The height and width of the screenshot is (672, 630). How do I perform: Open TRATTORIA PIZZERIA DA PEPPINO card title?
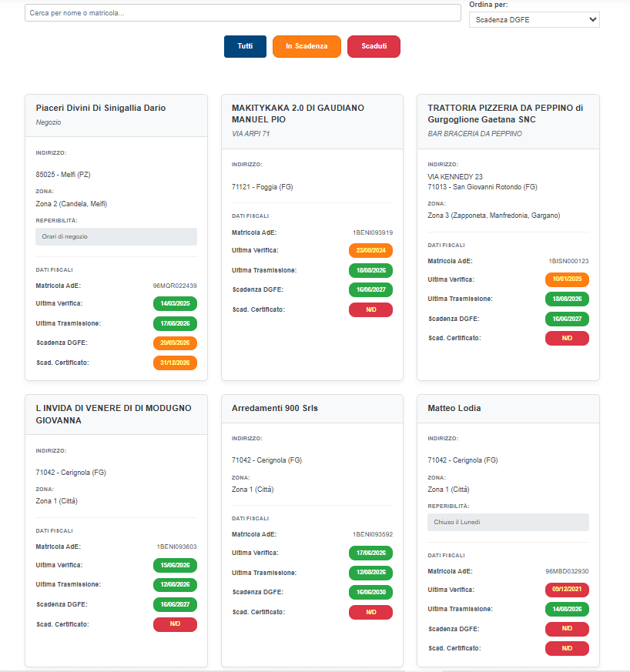click(505, 114)
